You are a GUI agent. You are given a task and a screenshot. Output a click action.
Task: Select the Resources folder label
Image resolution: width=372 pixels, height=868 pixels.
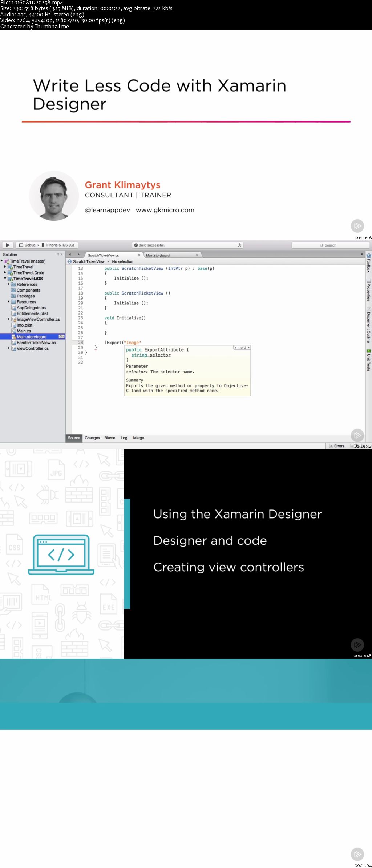pos(27,302)
